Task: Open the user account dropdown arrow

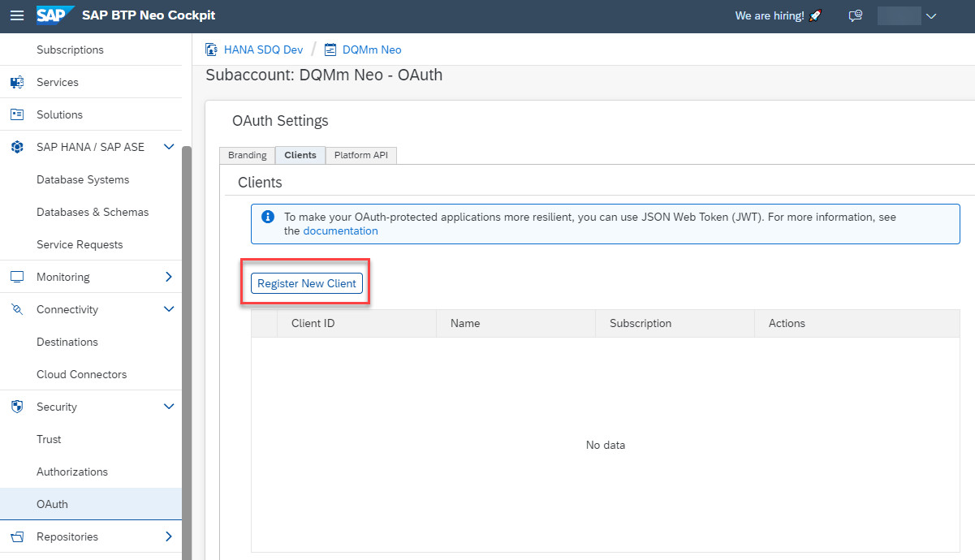Action: (931, 15)
